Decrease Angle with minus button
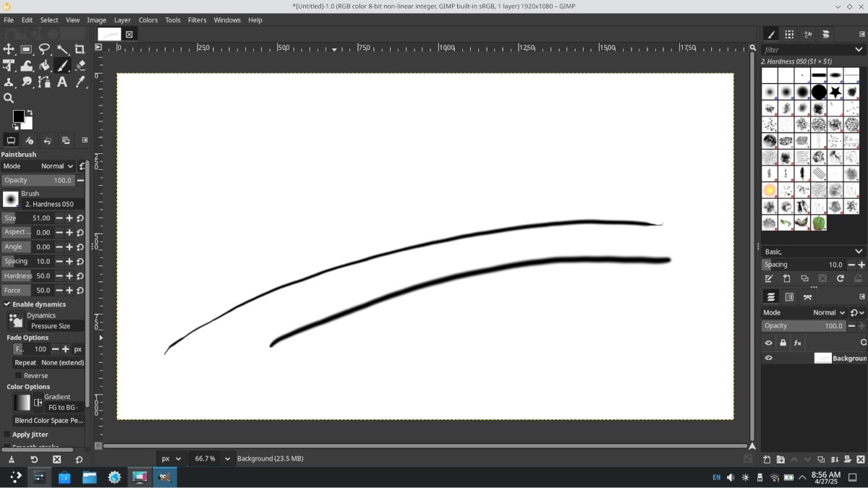 tap(59, 247)
